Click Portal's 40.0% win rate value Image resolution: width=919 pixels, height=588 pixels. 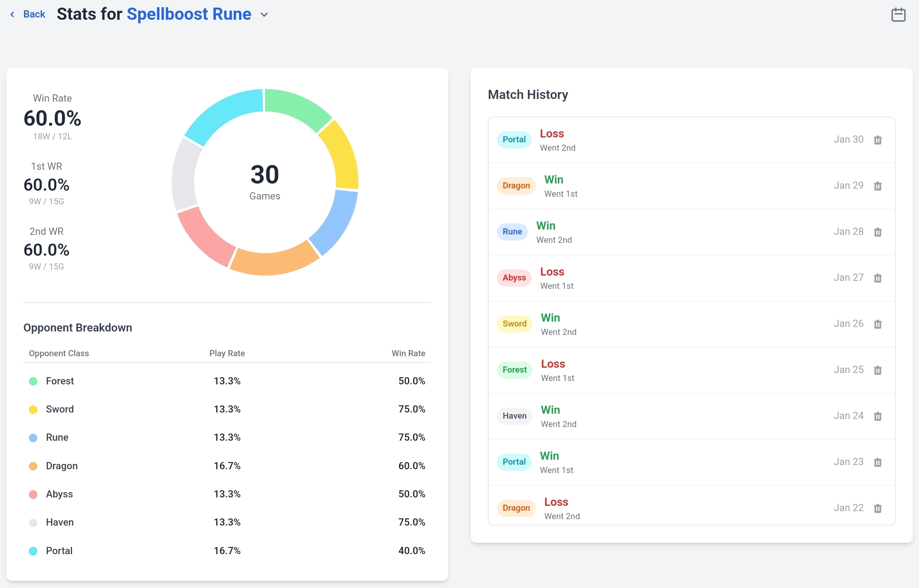[412, 551]
